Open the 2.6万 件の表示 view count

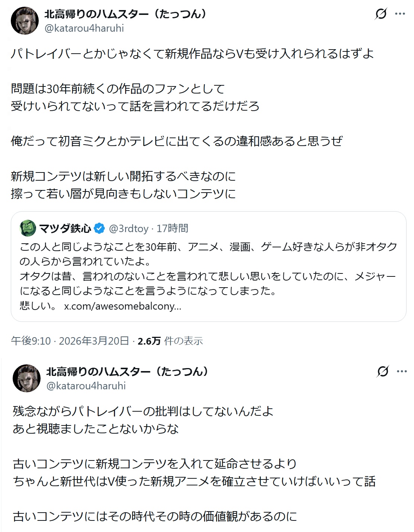[x=170, y=341]
